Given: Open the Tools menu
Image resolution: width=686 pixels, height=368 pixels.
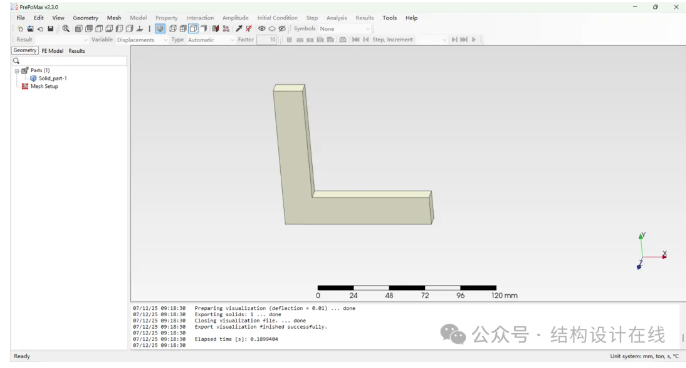Looking at the screenshot, I should tap(390, 18).
